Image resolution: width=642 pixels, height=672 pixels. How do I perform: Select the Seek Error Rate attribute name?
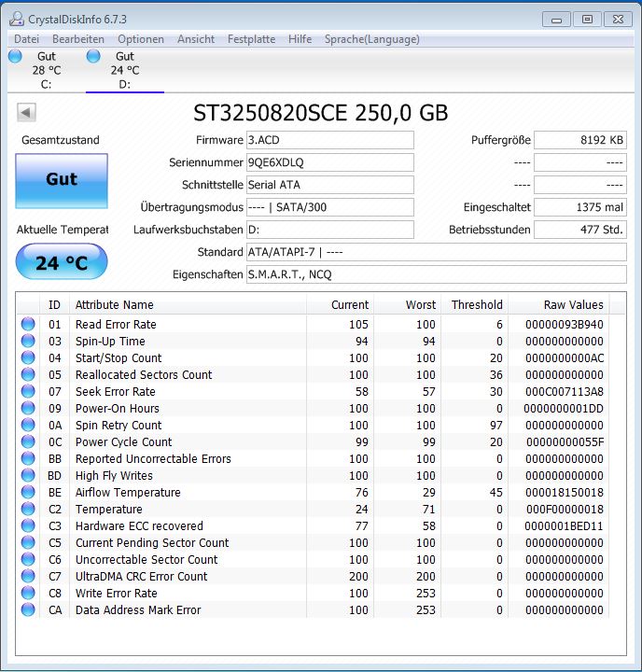[116, 391]
